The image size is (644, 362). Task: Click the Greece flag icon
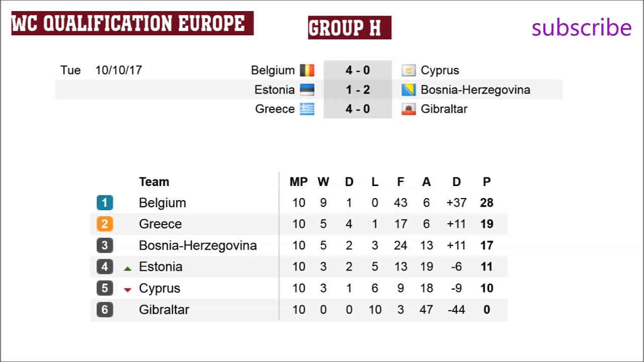pos(307,109)
